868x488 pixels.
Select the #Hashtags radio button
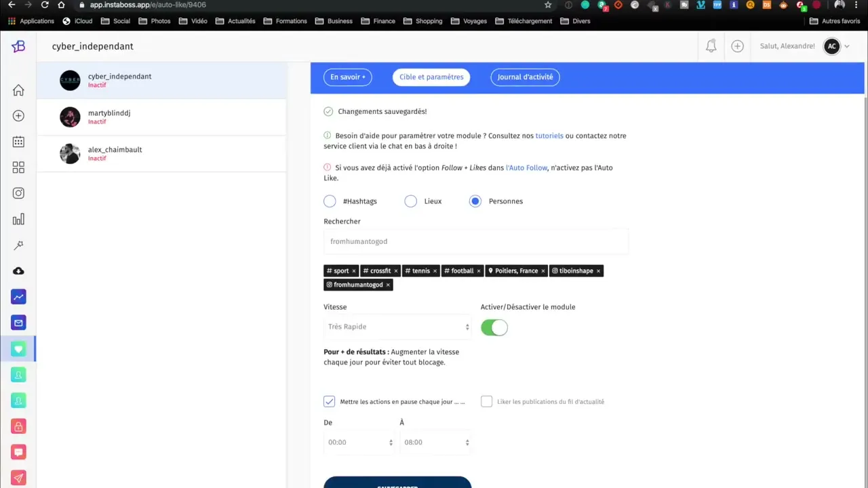point(330,201)
